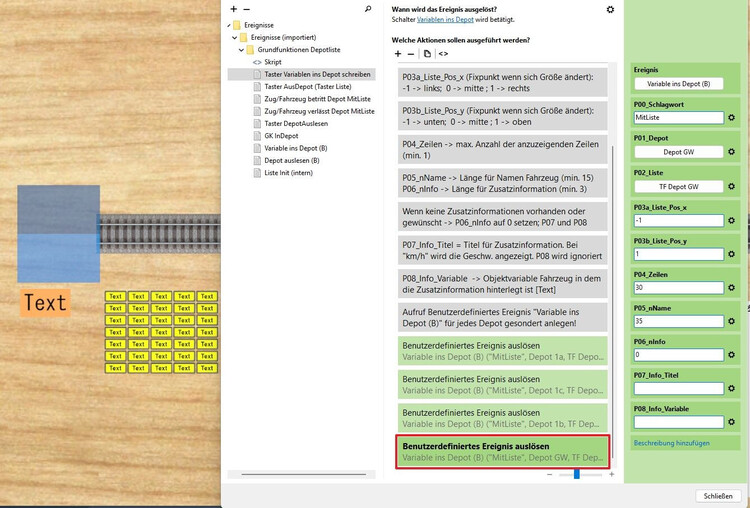Click the copy action icon in actions toolbar
Viewport: 750px width, 508px height.
(427, 53)
